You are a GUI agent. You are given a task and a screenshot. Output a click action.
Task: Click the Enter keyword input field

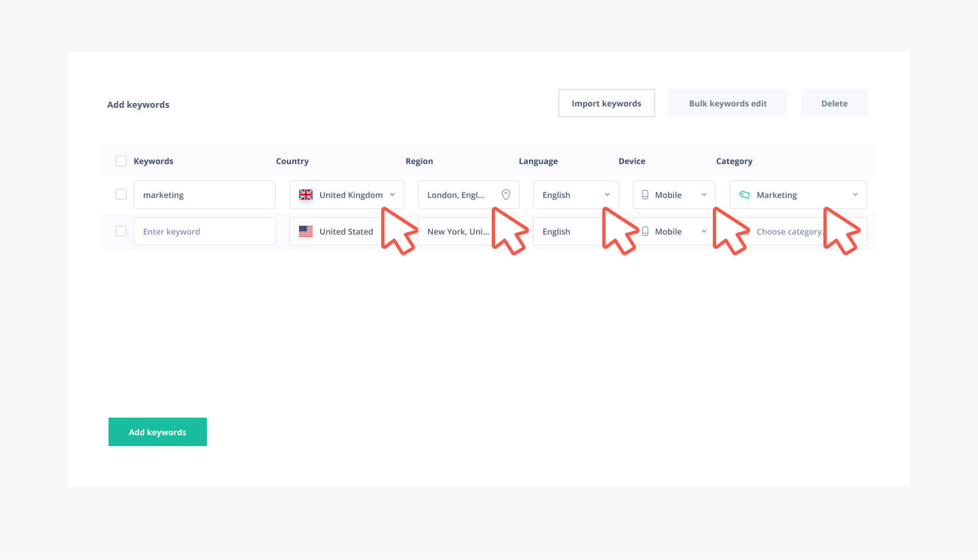click(x=204, y=231)
